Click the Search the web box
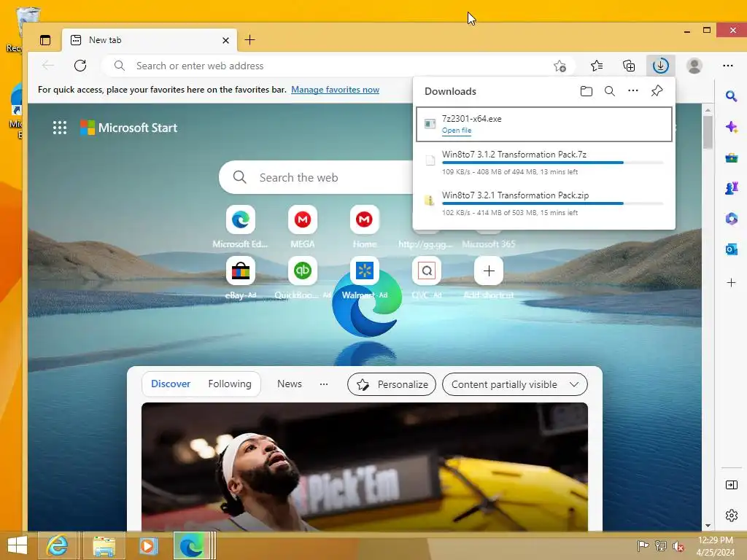The height and width of the screenshot is (560, 747). pyautogui.click(x=317, y=177)
